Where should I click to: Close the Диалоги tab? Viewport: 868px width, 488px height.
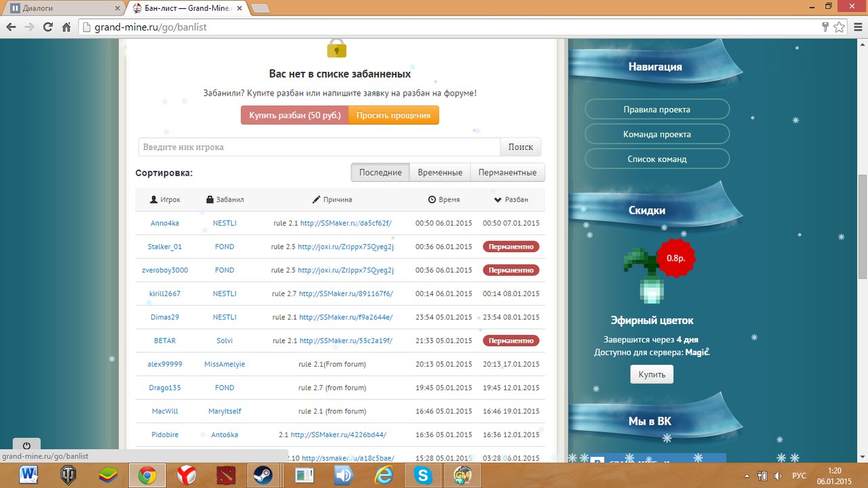117,8
